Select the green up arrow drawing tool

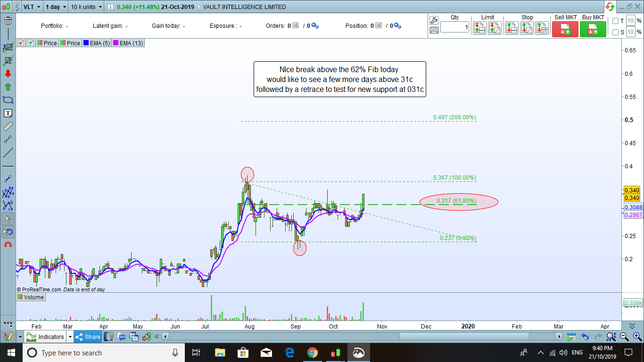click(8, 87)
